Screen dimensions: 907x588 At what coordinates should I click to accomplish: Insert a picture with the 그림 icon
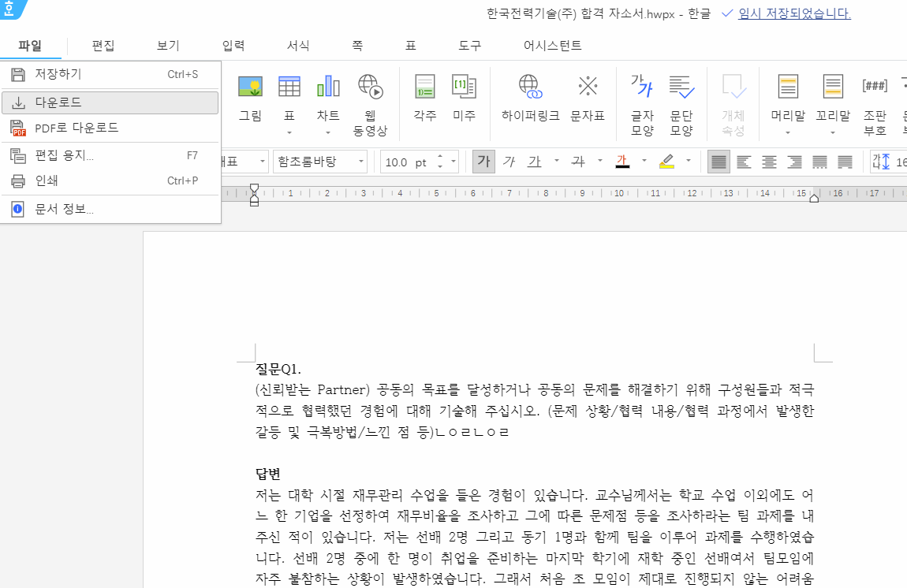coord(251,98)
